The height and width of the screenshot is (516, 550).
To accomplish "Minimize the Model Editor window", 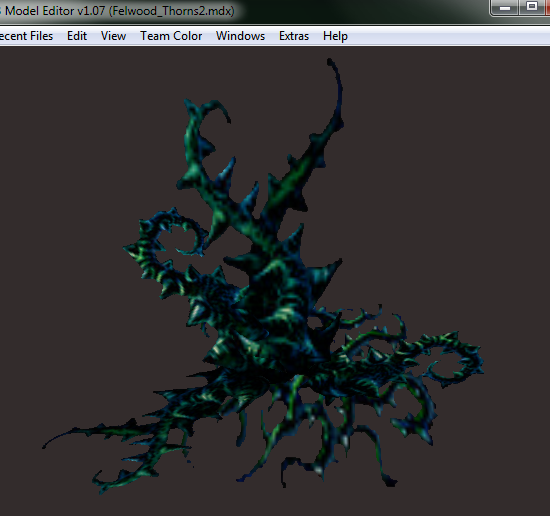I will [505, 7].
